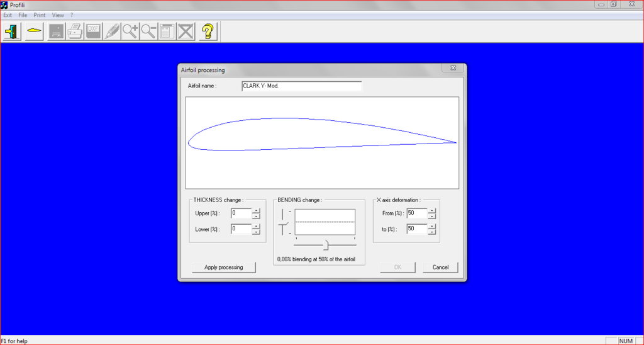Open the View menu
Image resolution: width=644 pixels, height=345 pixels.
click(58, 14)
